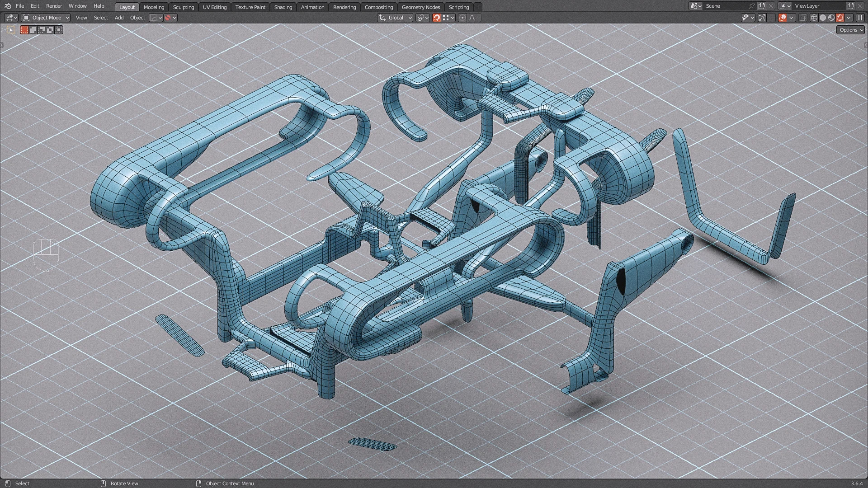Image resolution: width=868 pixels, height=488 pixels.
Task: Open the Object Mode dropdown
Action: (46, 18)
